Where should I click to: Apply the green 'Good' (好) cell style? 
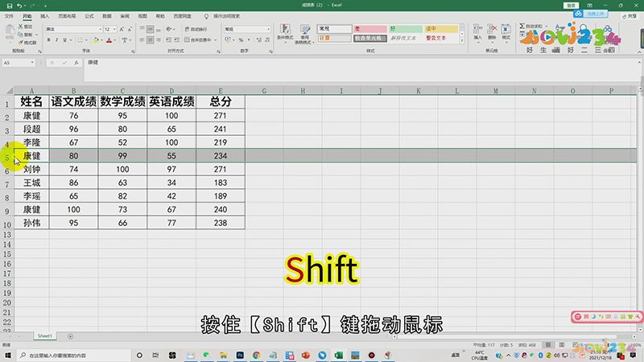click(x=406, y=29)
